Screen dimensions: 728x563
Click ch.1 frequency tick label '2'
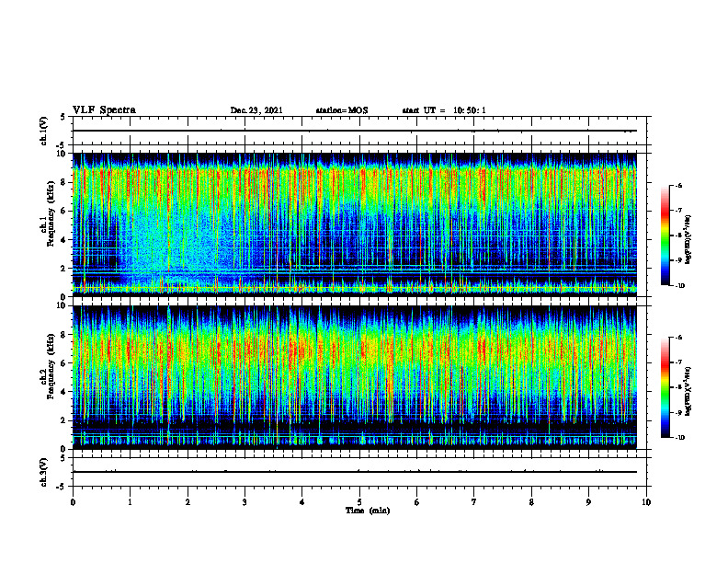pyautogui.click(x=65, y=268)
